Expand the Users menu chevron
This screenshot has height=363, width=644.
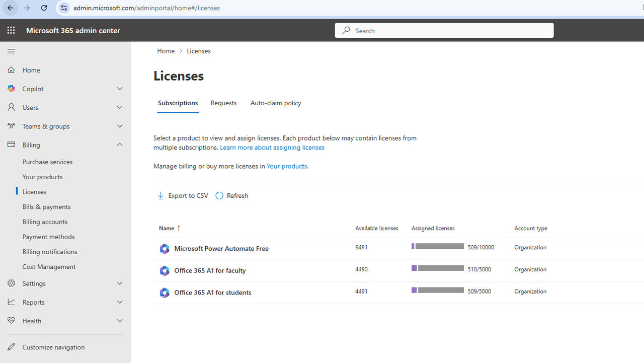coord(120,107)
